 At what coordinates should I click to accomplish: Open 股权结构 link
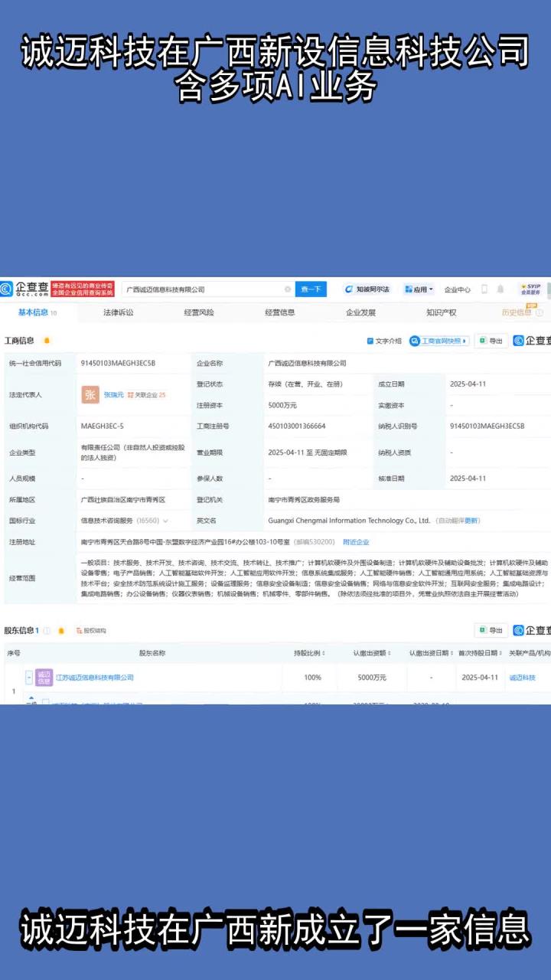[90, 631]
